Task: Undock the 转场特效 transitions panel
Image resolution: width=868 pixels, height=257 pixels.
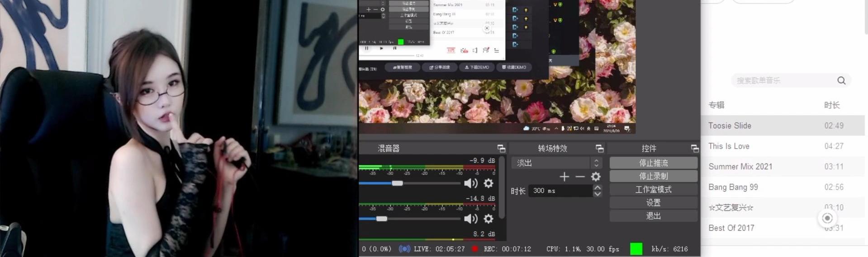Action: pyautogui.click(x=599, y=149)
